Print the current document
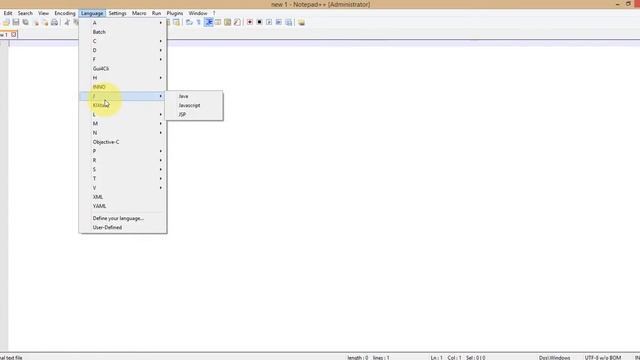The image size is (640, 360). (x=54, y=22)
